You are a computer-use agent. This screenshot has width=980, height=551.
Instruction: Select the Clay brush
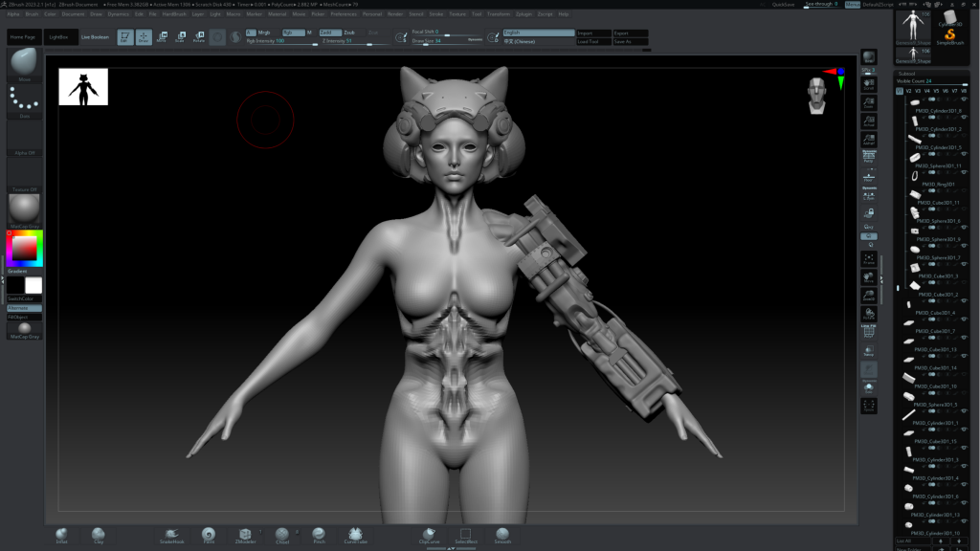pos(98,534)
